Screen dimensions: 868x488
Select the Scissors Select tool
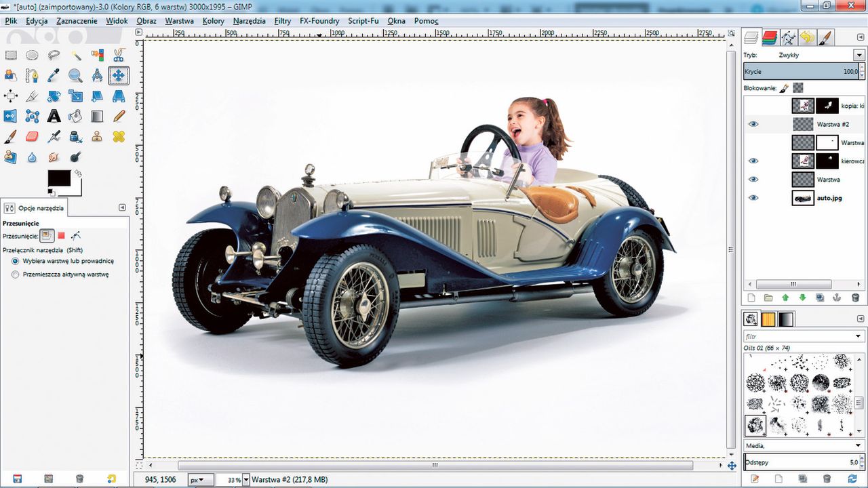(x=119, y=55)
